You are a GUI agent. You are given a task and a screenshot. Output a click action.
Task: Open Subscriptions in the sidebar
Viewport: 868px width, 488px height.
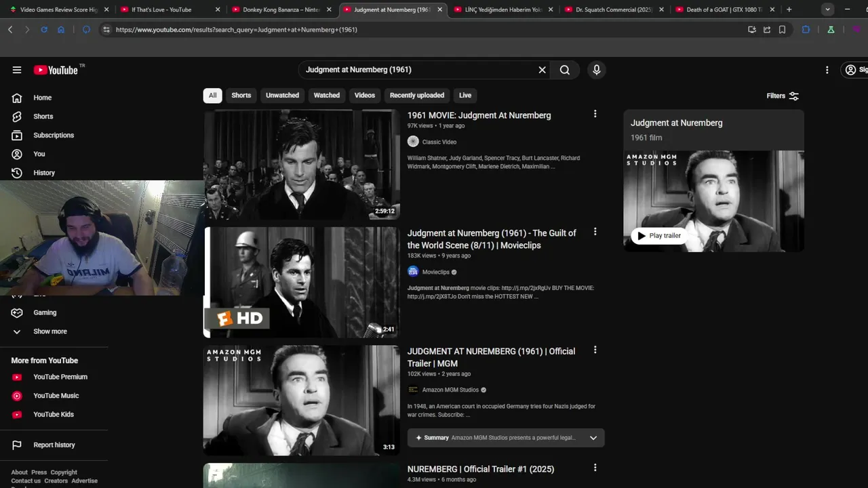(54, 135)
